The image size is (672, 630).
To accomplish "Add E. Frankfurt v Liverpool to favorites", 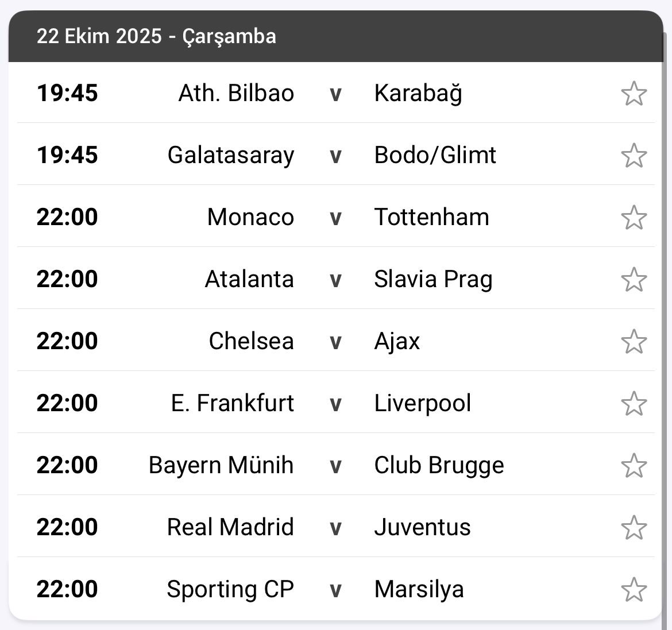I will (634, 404).
